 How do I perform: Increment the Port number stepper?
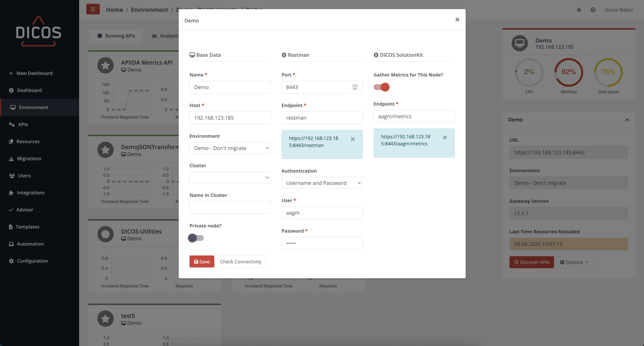click(355, 86)
